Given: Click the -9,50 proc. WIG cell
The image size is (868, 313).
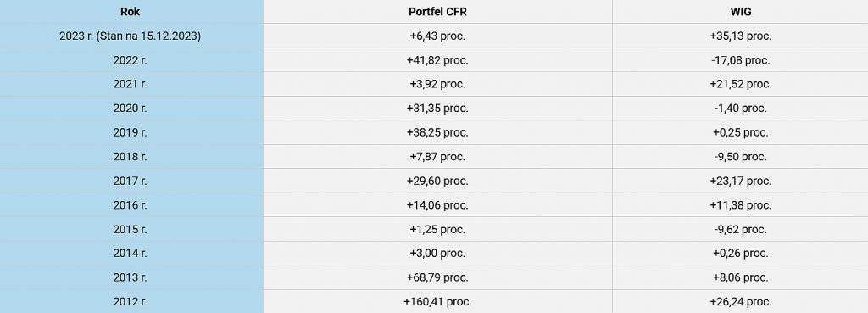Looking at the screenshot, I should [740, 157].
